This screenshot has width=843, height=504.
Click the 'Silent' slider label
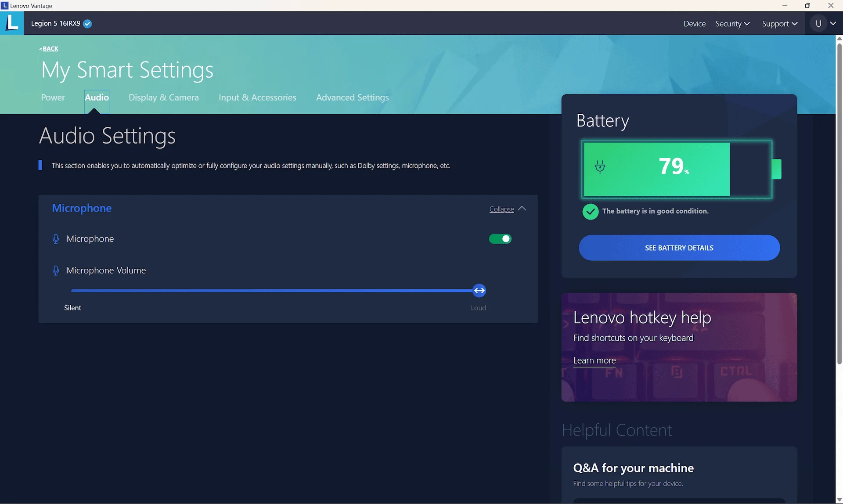tap(72, 308)
